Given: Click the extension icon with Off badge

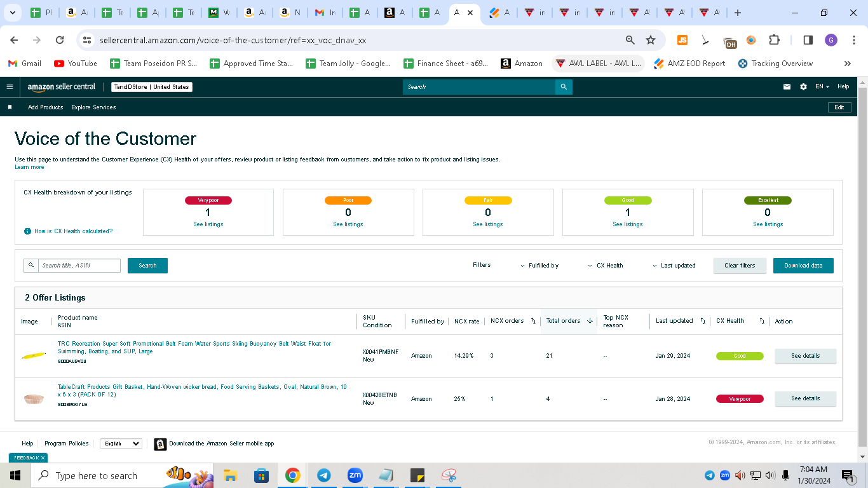Looking at the screenshot, I should 730,42.
